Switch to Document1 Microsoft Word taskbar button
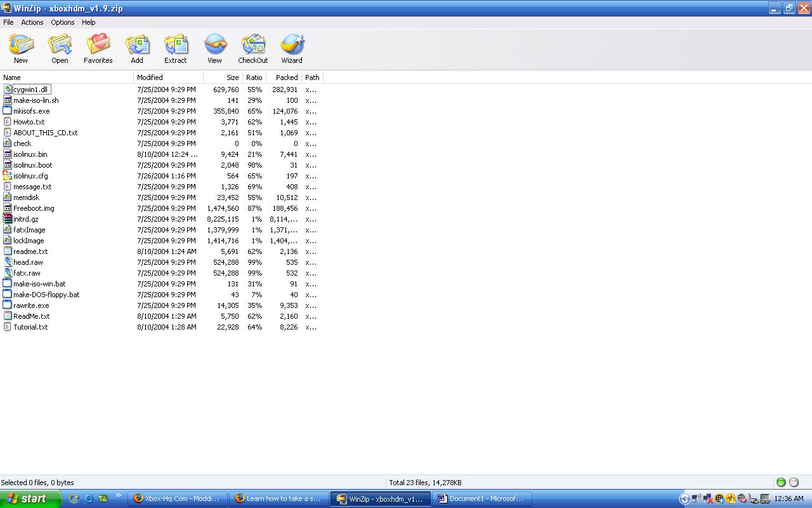Image resolution: width=812 pixels, height=508 pixels. click(482, 498)
